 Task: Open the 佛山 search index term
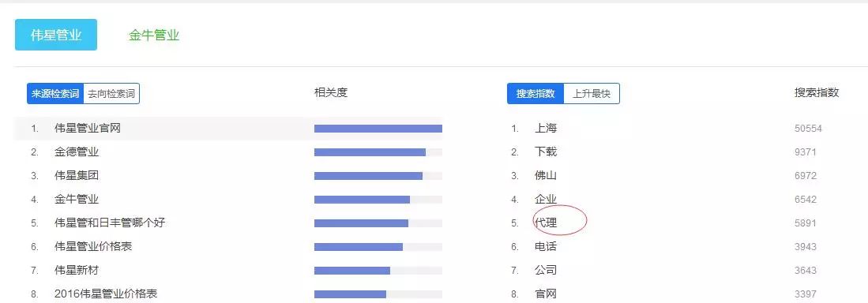(x=546, y=175)
